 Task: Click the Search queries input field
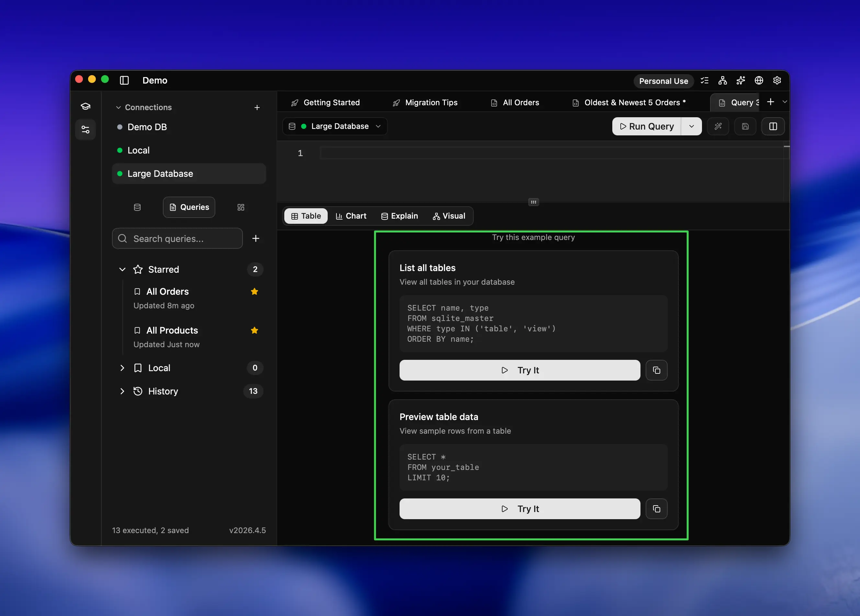(177, 239)
